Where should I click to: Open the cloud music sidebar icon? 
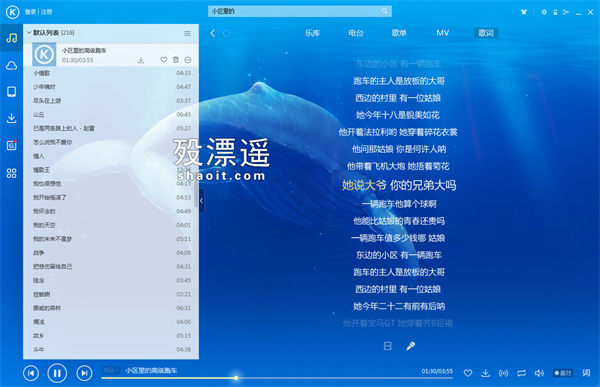click(x=11, y=66)
